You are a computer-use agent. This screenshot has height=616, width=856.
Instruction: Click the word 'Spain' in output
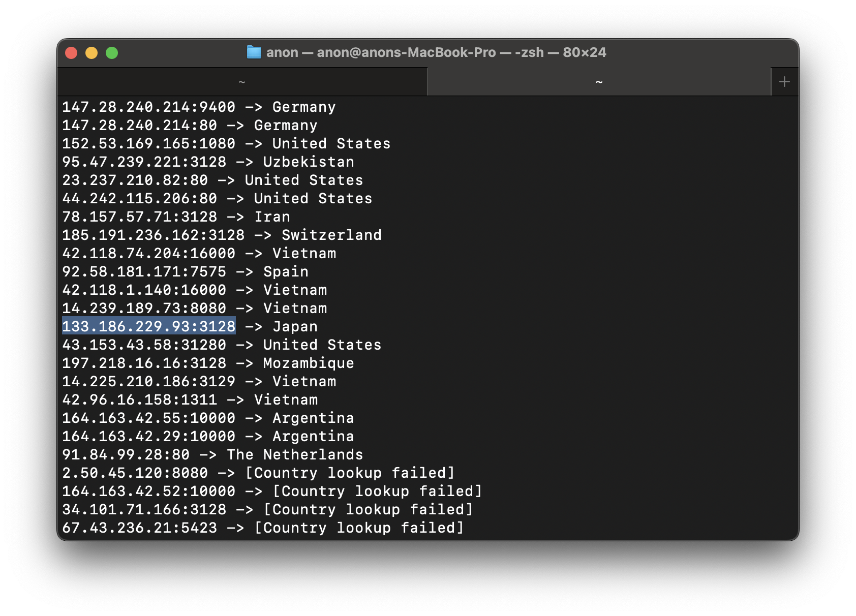pyautogui.click(x=286, y=271)
